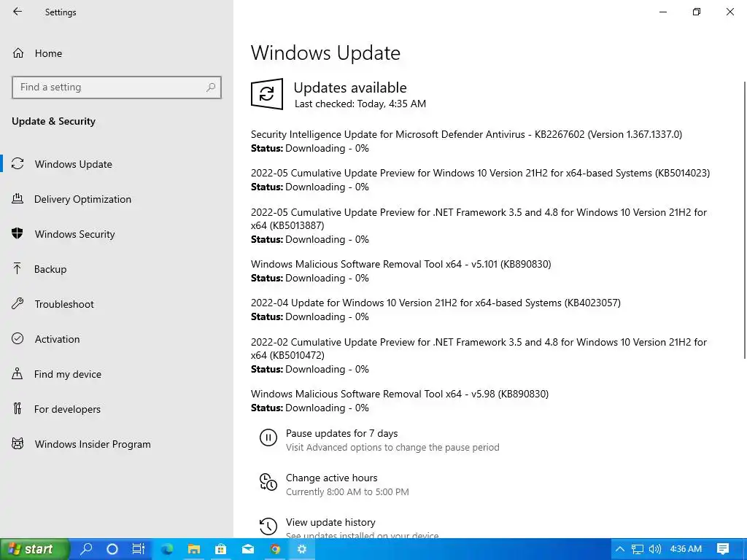Click the Find a setting search field

pos(117,87)
